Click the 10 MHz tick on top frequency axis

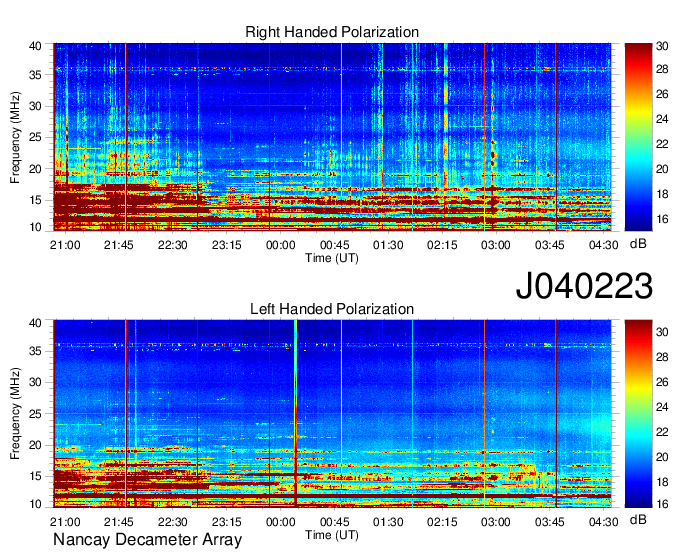click(35, 227)
